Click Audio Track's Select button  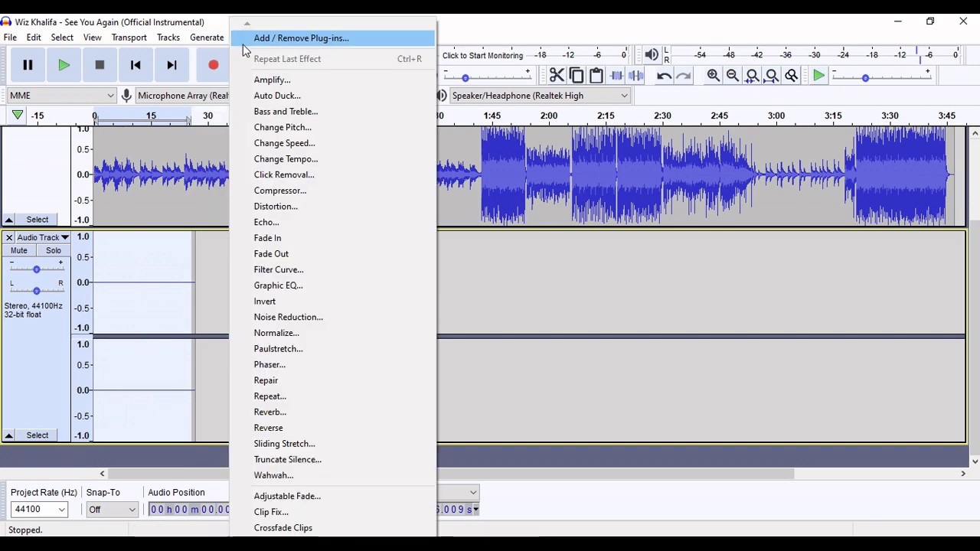point(38,435)
